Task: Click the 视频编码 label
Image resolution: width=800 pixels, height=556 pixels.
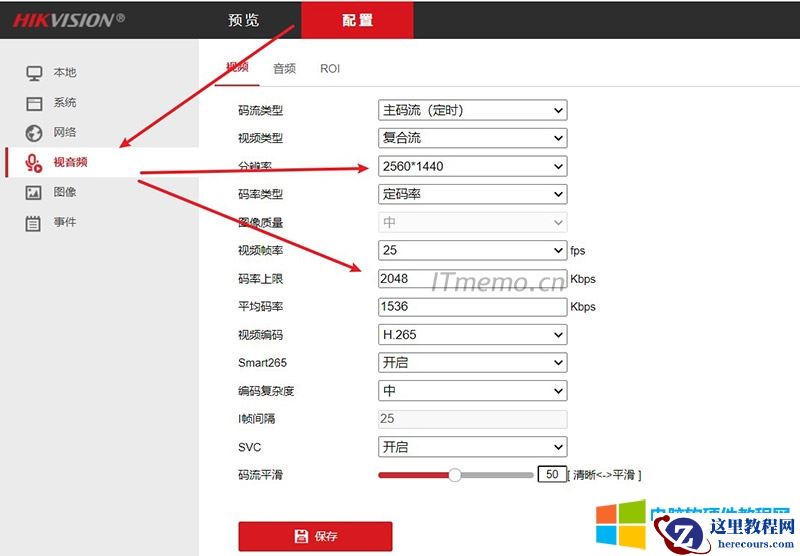Action: click(x=260, y=335)
